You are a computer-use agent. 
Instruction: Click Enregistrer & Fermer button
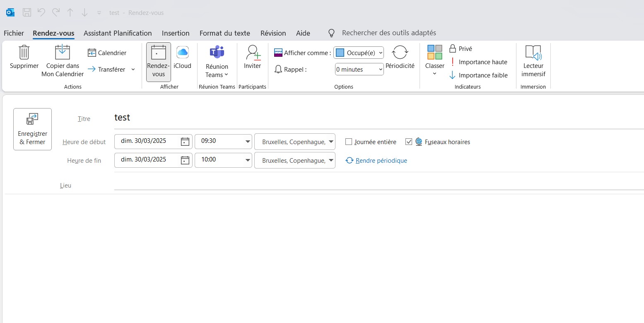click(32, 129)
